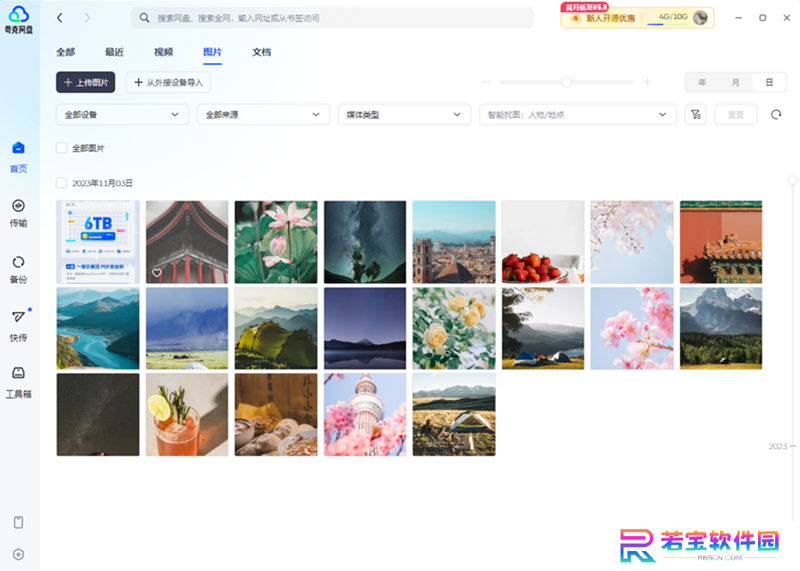Click the plus zoom-in thumbnail icon
Image resolution: width=800 pixels, height=571 pixels.
647,82
